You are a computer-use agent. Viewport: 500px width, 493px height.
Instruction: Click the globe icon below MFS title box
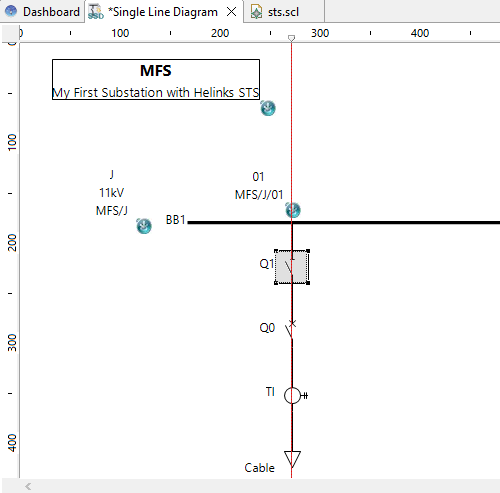tap(268, 108)
